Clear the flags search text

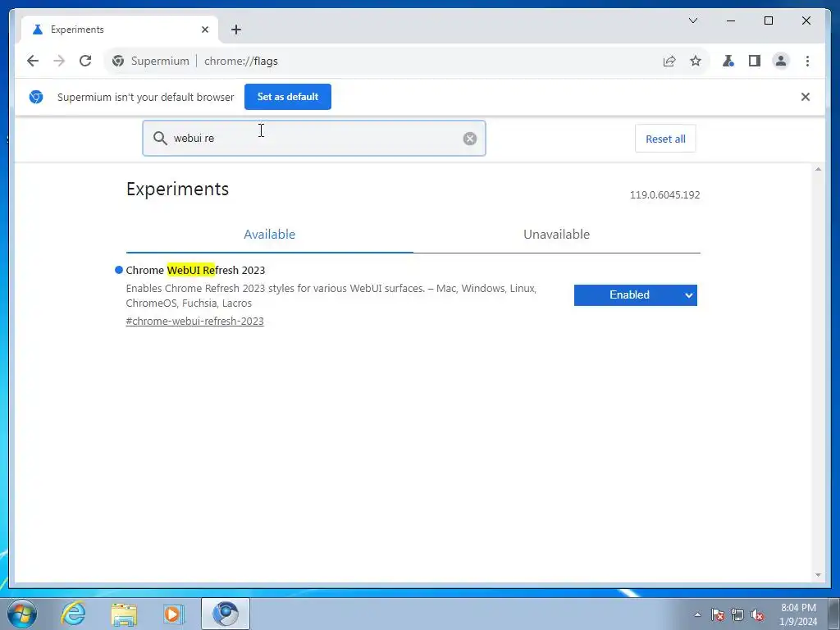click(470, 139)
